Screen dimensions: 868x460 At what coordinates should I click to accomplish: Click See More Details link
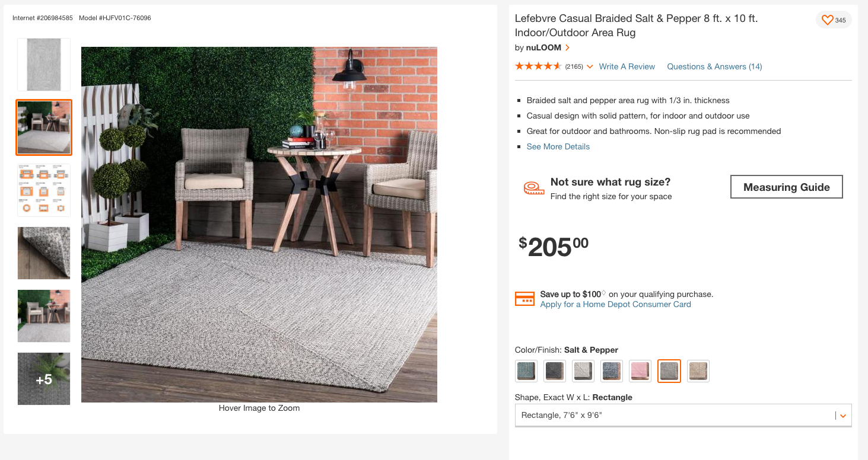(558, 146)
